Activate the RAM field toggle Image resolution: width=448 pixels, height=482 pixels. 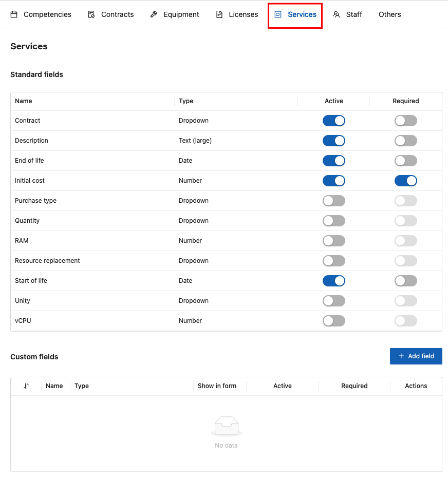point(333,241)
